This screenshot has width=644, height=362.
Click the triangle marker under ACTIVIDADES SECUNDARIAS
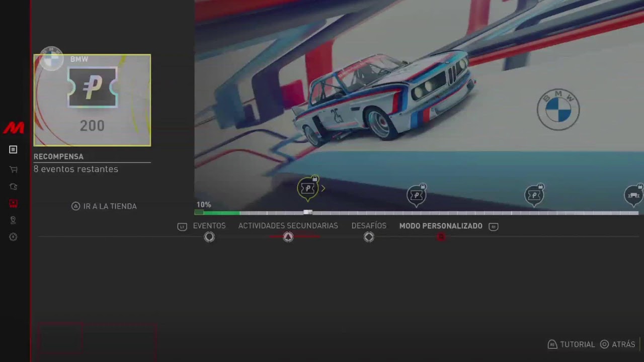[x=288, y=237]
